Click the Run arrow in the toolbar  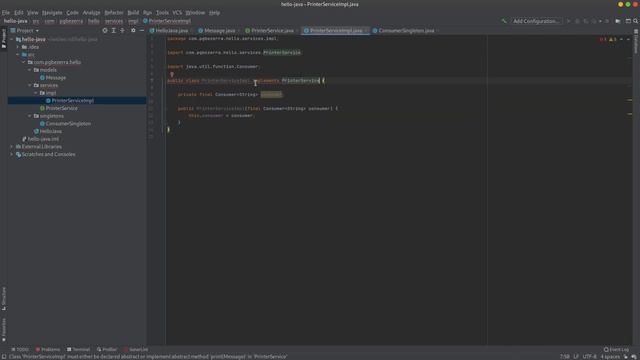click(568, 21)
